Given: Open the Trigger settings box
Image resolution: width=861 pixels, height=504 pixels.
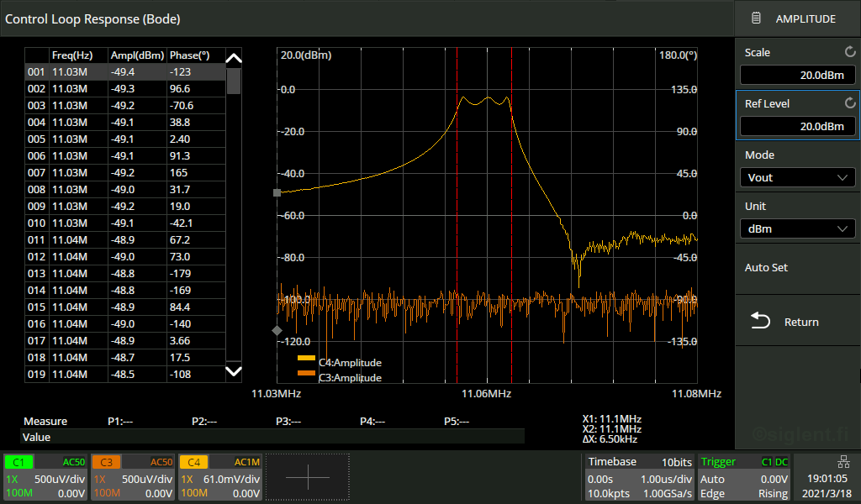Looking at the screenshot, I should (743, 476).
